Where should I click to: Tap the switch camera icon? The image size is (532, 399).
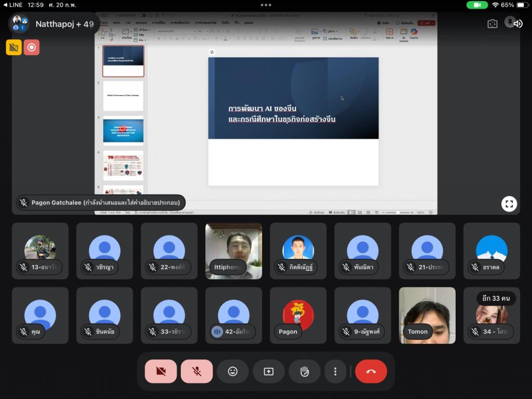[492, 24]
